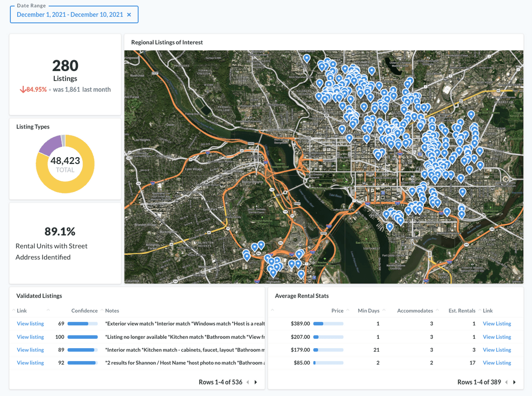Remove the December date range filter via its X
Viewport: 532px width, 396px height.
(x=129, y=14)
